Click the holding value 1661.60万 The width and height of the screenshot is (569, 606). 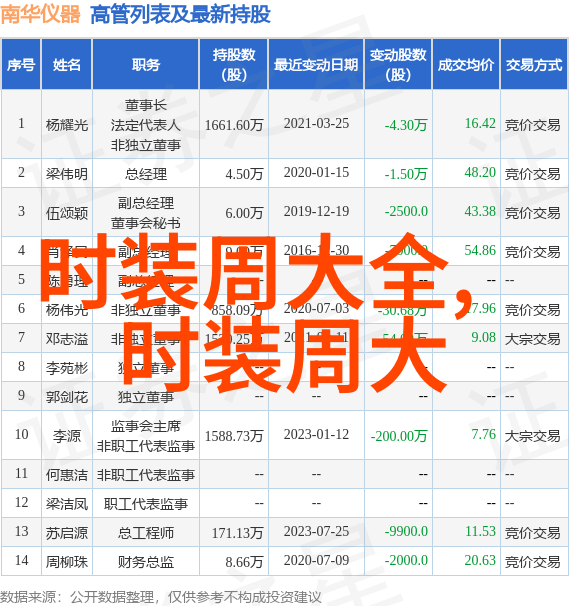click(x=234, y=124)
